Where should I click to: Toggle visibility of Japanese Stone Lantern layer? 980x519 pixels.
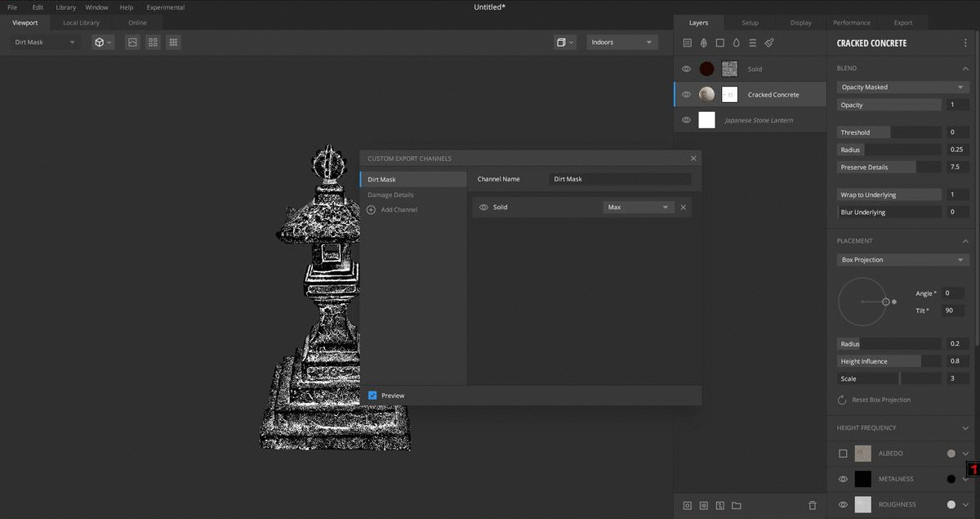click(x=686, y=120)
